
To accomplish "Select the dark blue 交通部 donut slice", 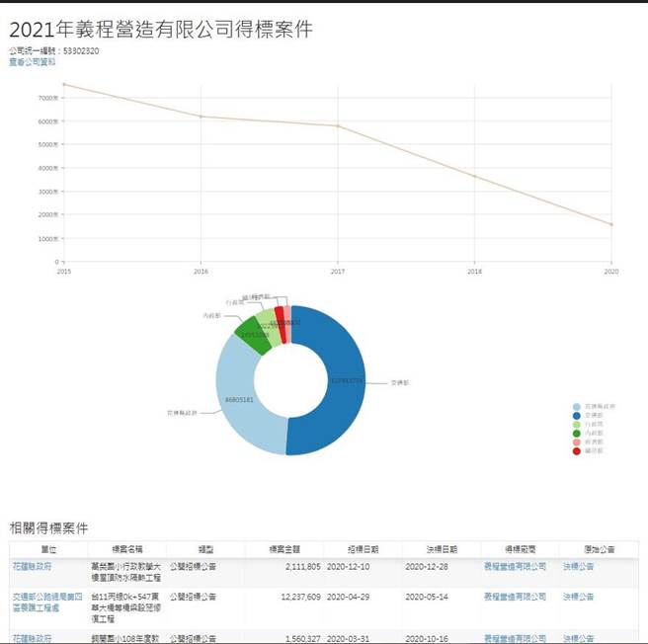I will coord(347,380).
